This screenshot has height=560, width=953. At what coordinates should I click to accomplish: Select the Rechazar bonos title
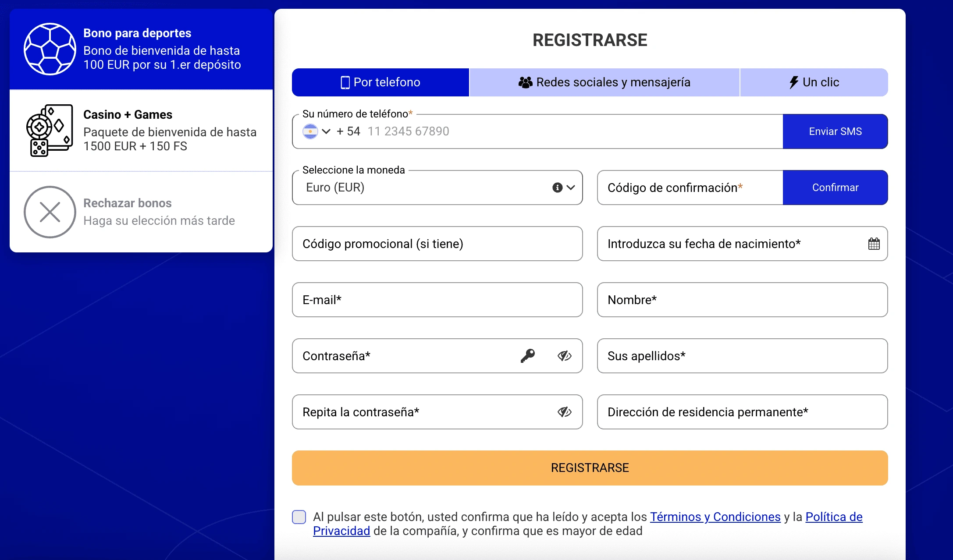[127, 203]
